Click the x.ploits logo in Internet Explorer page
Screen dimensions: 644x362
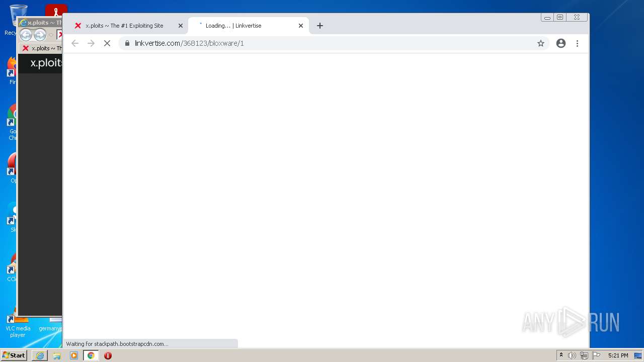pos(46,63)
